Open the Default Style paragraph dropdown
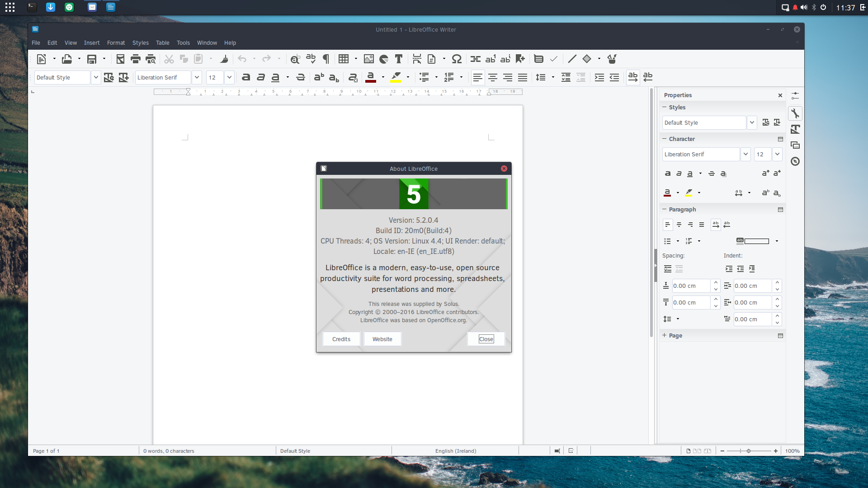 (x=96, y=77)
